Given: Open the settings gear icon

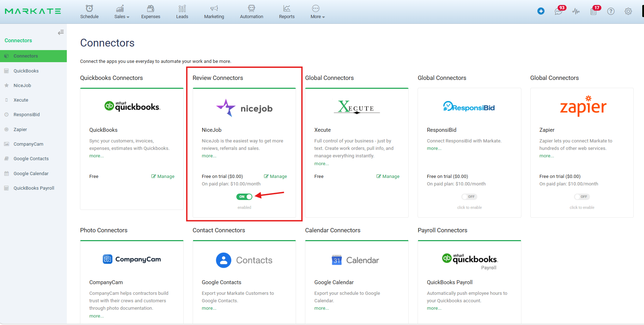Looking at the screenshot, I should [628, 11].
